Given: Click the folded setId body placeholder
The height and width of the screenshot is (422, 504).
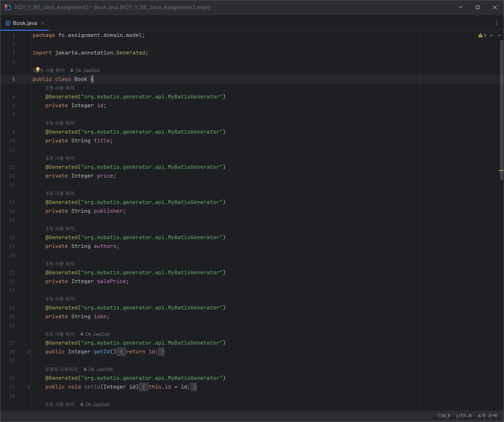Looking at the screenshot, I should click(x=168, y=387).
